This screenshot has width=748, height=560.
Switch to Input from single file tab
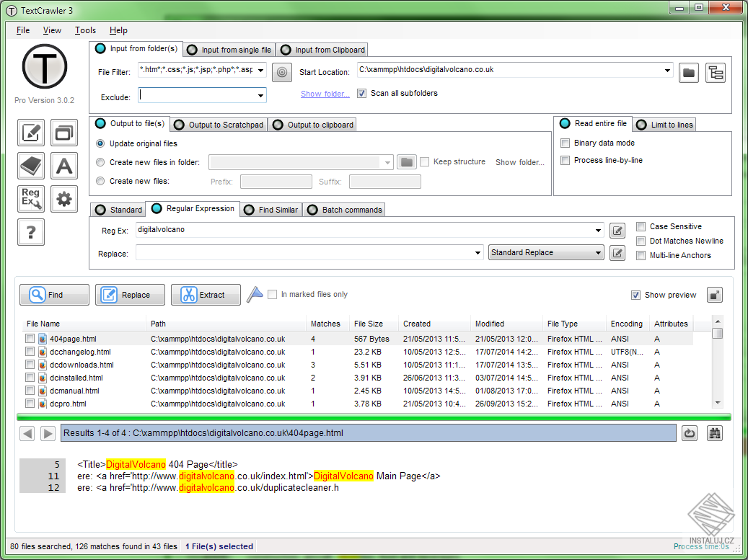(229, 50)
